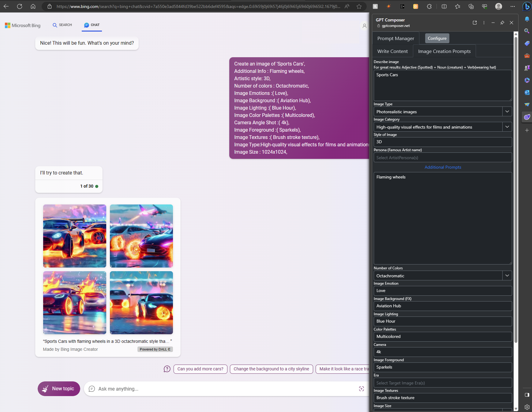Expand the Image Category dropdown
The height and width of the screenshot is (412, 532).
point(507,127)
